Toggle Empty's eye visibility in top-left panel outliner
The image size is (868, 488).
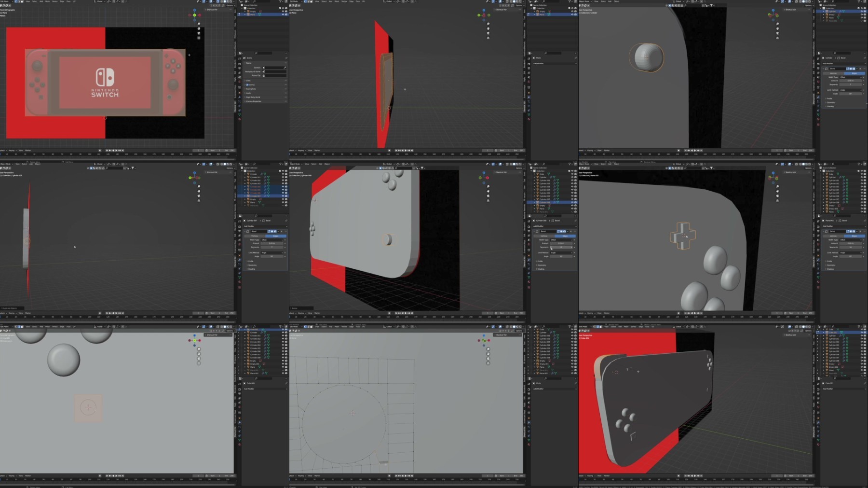(x=283, y=12)
